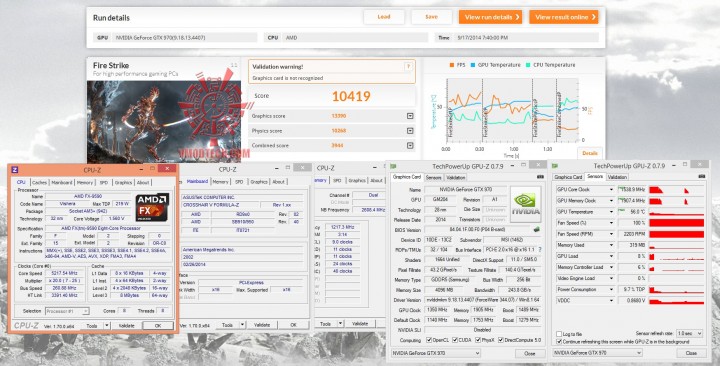Viewport: 720px width, 366px height.
Task: Click the orange FPS legend marker
Action: [x=452, y=65]
